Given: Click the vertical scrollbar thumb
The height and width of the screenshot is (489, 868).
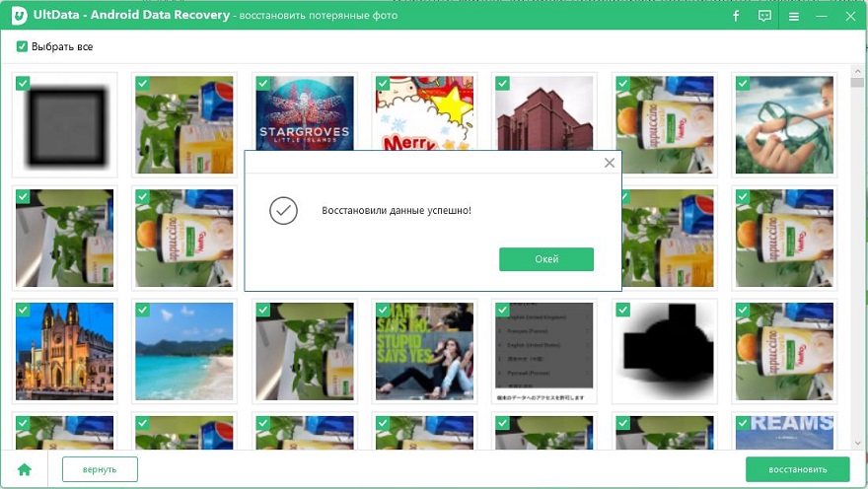Looking at the screenshot, I should click(857, 83).
